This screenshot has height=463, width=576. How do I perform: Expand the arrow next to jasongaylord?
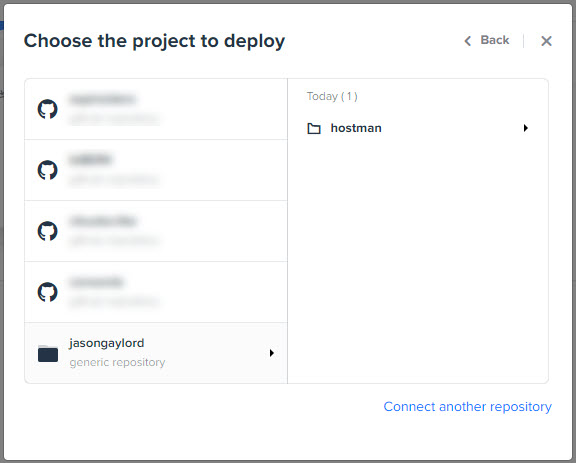(x=271, y=353)
